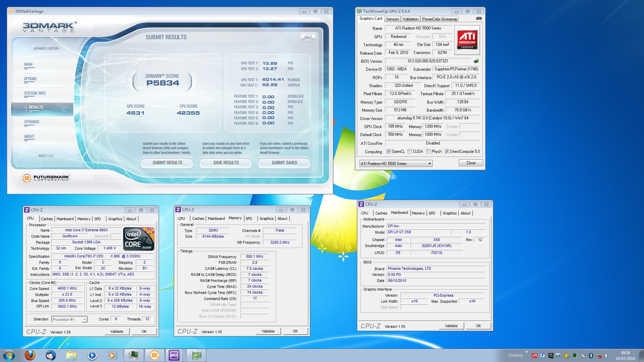Enable the CUDA checkbox
The width and height of the screenshot is (644, 362).
410,152
